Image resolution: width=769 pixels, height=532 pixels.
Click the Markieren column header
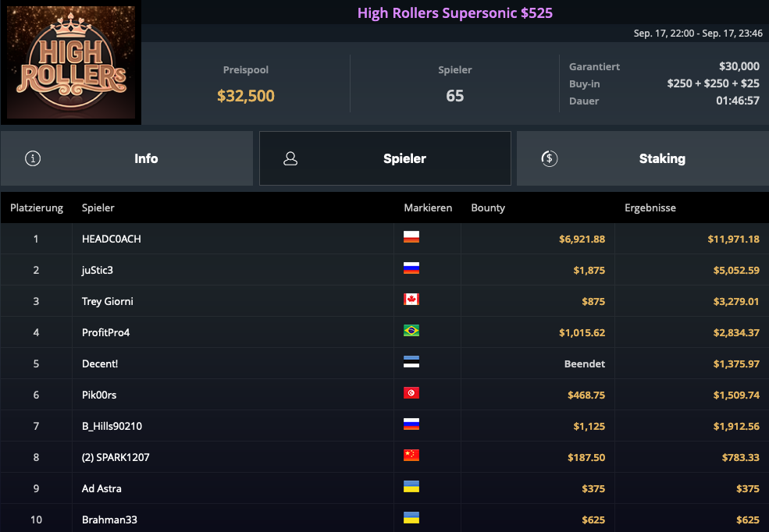[x=428, y=208]
